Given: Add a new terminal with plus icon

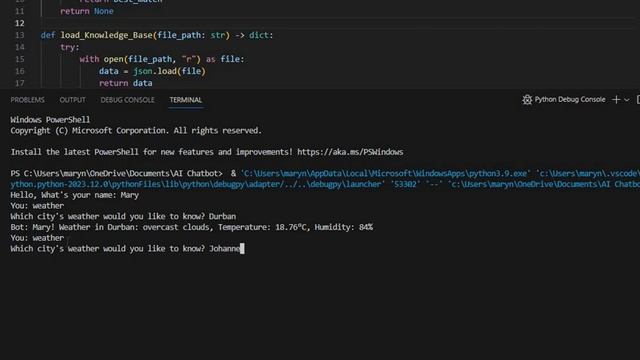Looking at the screenshot, I should click(x=616, y=100).
